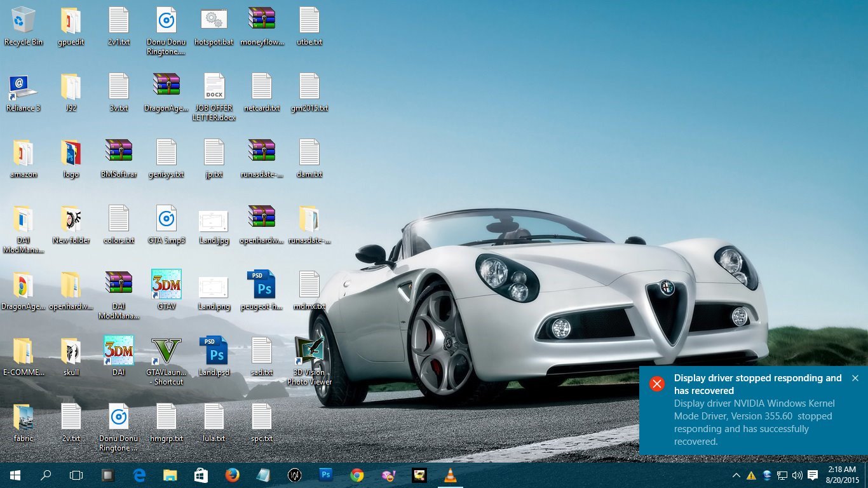Open taskbar search magnifier
Screen dimensions: 868x488
pyautogui.click(x=46, y=475)
